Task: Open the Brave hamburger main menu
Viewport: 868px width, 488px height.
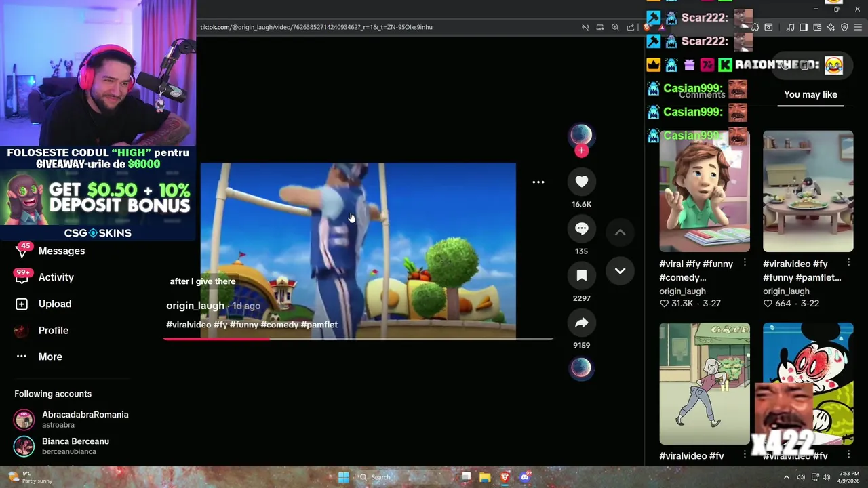Action: coord(859,27)
